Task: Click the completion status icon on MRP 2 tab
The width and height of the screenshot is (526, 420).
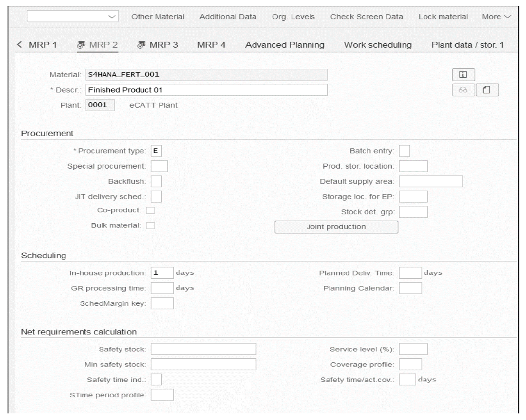Action: coord(81,44)
